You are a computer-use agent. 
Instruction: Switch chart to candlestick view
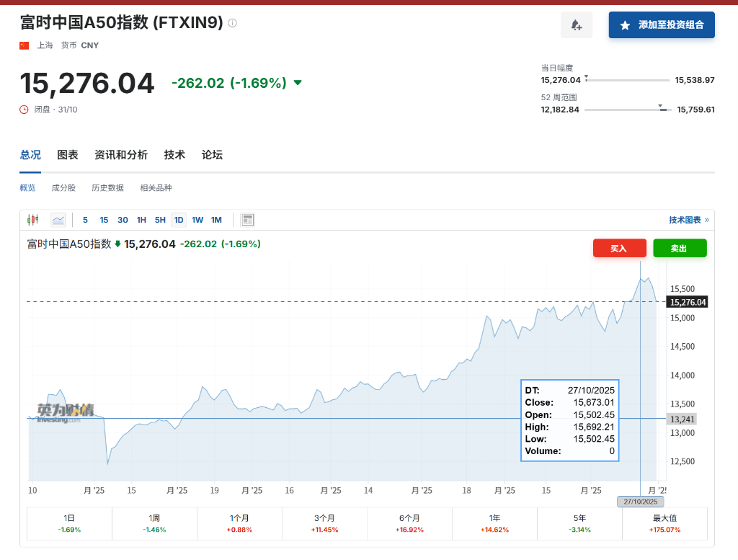coord(32,220)
